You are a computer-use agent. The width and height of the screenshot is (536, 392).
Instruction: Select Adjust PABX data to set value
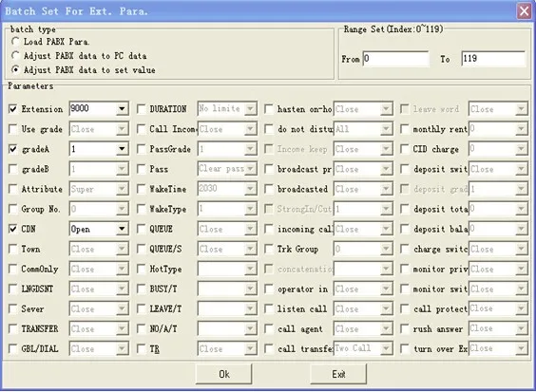[x=15, y=69]
